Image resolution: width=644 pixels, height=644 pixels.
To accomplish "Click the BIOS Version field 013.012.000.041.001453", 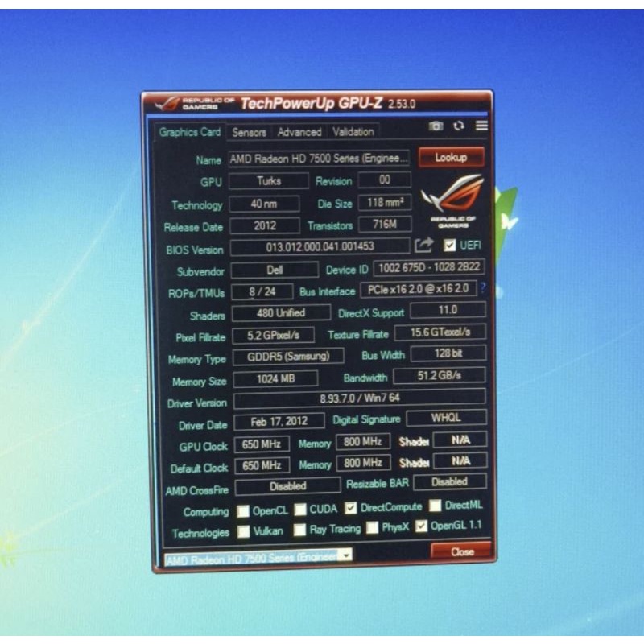I will [320, 246].
